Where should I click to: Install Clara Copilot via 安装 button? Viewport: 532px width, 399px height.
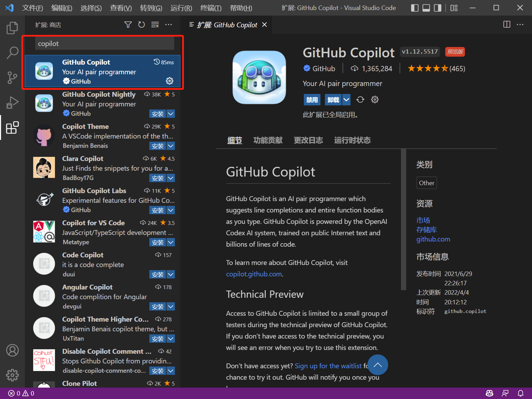coord(157,178)
